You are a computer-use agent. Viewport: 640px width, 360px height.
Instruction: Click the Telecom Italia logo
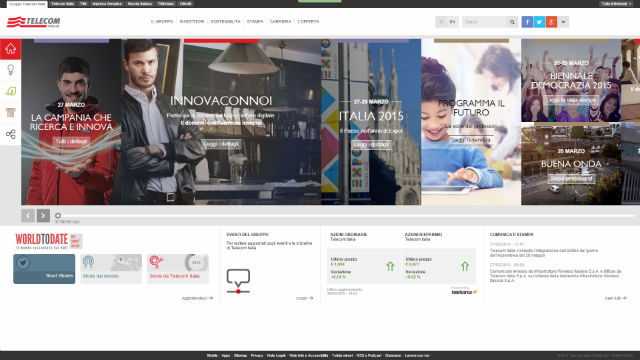point(33,22)
